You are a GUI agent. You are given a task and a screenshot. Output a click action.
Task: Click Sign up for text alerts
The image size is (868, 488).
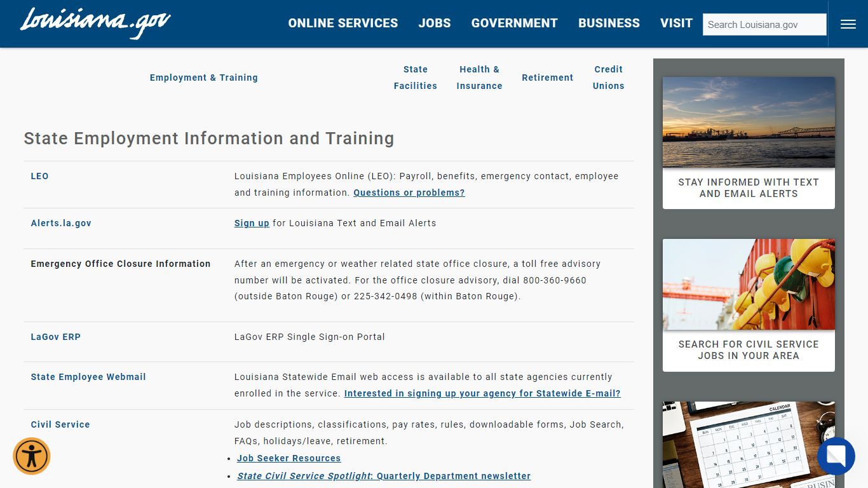coord(252,223)
